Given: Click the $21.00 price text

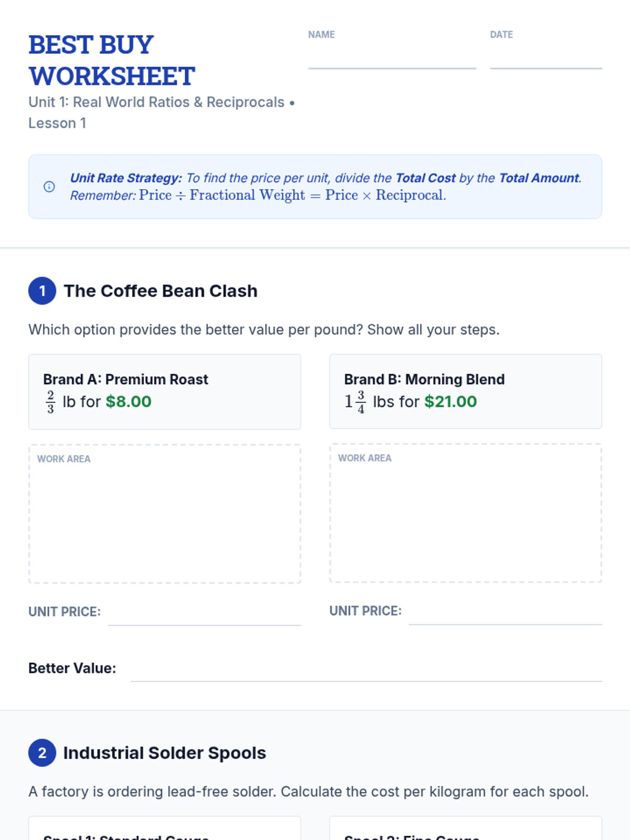Looking at the screenshot, I should [x=450, y=402].
